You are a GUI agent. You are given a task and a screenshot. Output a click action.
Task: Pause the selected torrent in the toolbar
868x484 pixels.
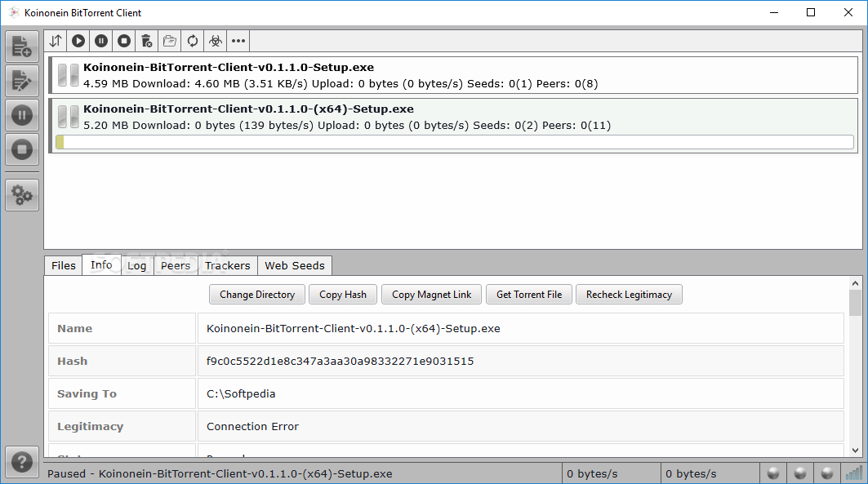click(x=101, y=41)
